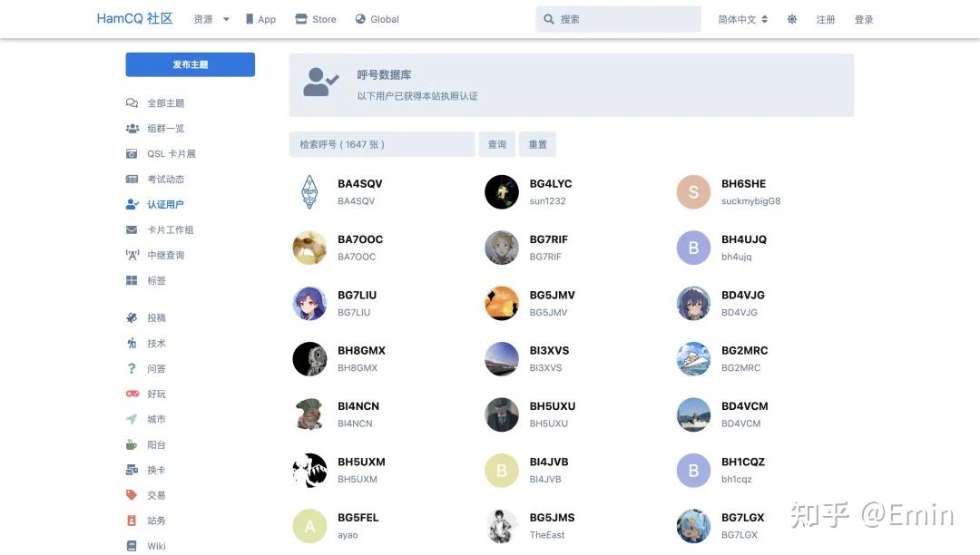Open the 简体中文 language selector
This screenshot has width=980, height=555.
737,18
